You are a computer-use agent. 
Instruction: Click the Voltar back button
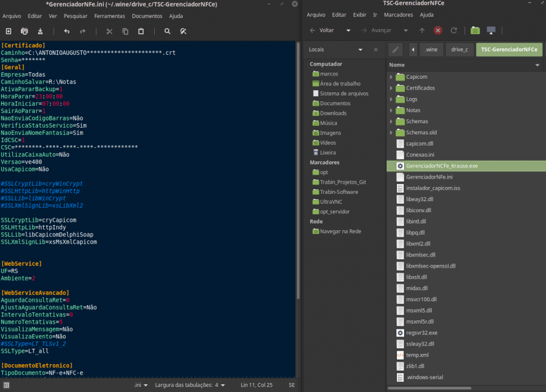tap(322, 30)
